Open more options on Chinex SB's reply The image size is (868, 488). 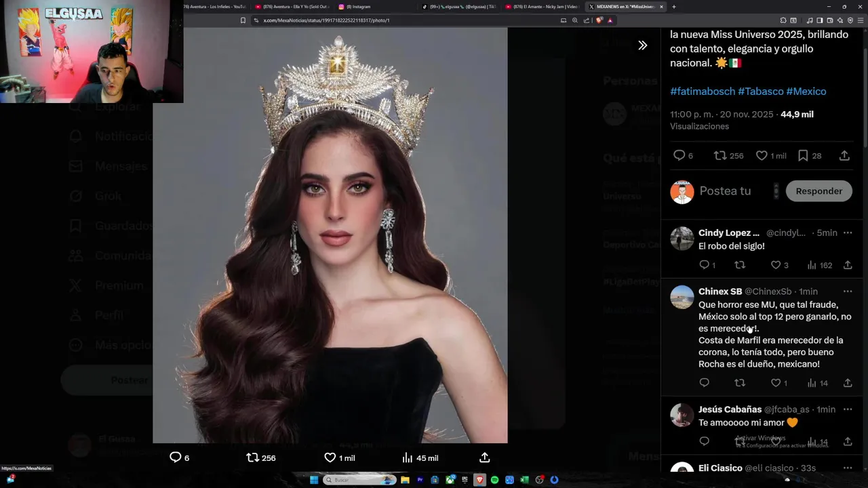pos(848,291)
